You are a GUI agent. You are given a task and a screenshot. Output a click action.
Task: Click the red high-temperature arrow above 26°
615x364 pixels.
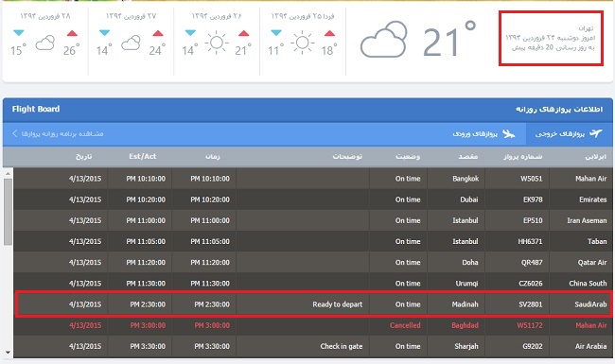tap(72, 33)
